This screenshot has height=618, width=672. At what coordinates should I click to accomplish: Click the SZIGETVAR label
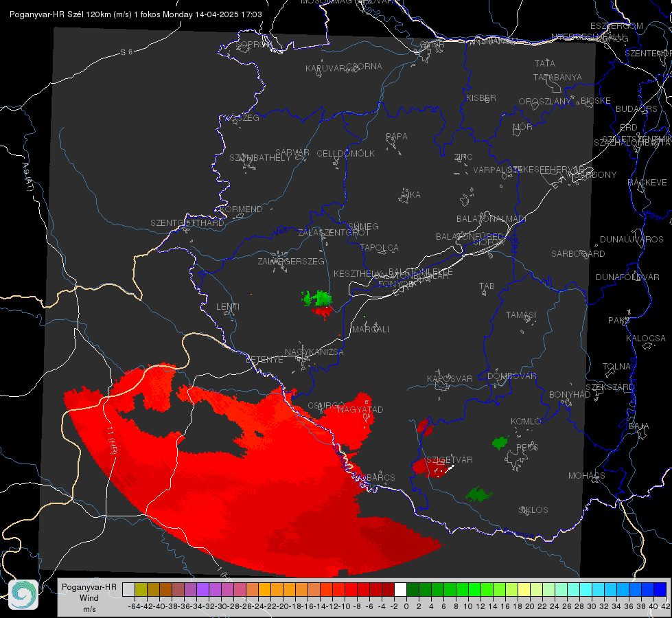(x=450, y=460)
